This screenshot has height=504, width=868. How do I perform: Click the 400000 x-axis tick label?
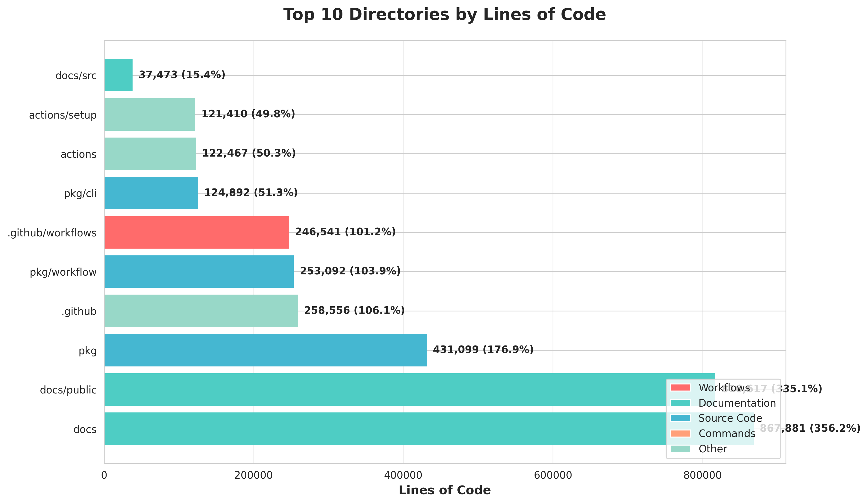[x=403, y=475]
